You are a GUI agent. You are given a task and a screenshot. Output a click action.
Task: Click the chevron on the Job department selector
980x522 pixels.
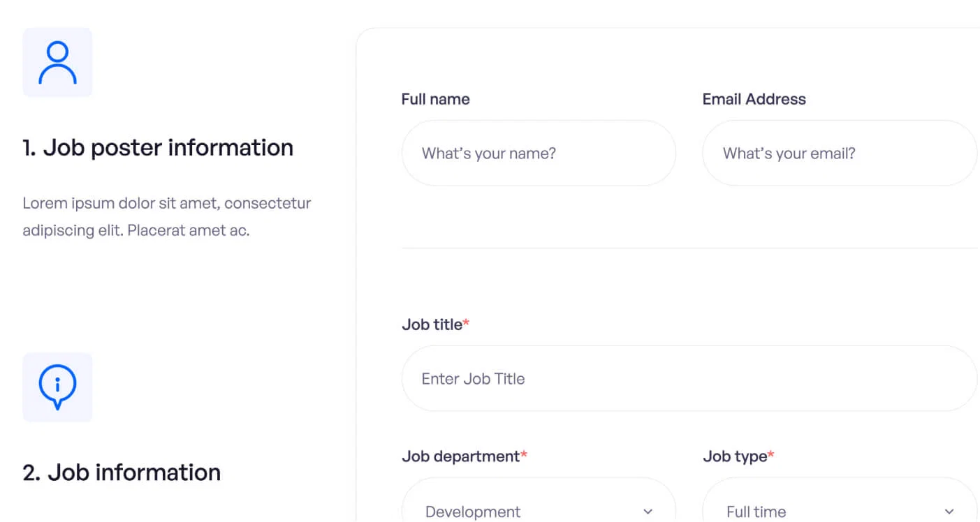pyautogui.click(x=647, y=511)
